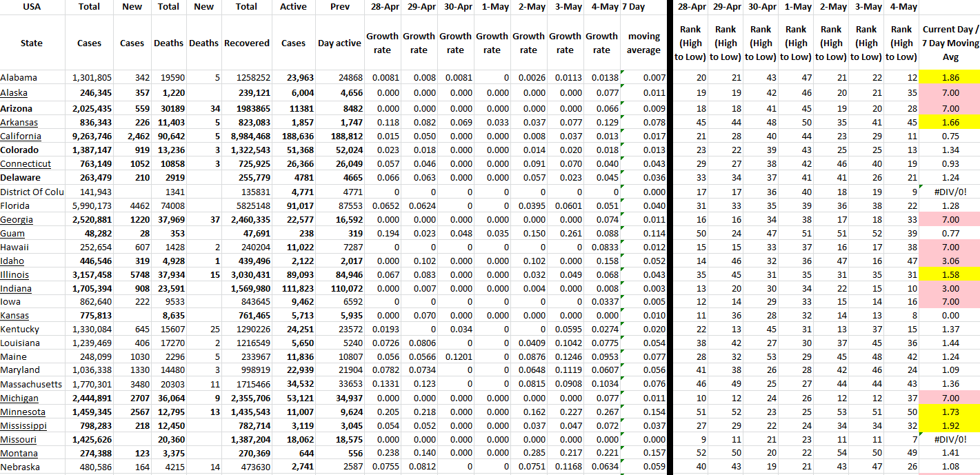Image resolution: width=980 pixels, height=475 pixels.
Task: Follow the Georgia state link
Action: tap(17, 219)
